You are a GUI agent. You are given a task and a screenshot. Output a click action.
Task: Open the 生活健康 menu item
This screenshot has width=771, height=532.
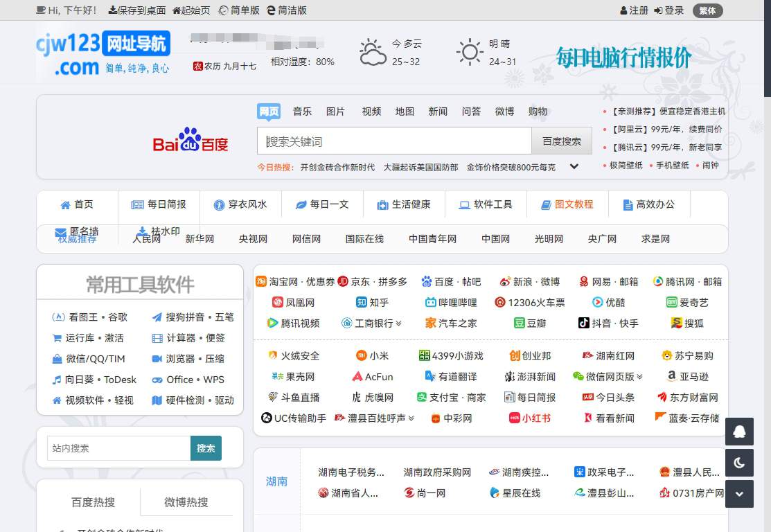404,204
